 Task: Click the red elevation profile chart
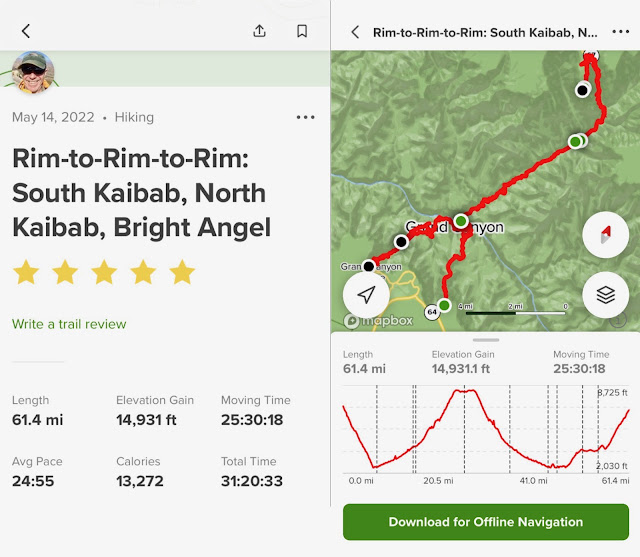[x=485, y=430]
